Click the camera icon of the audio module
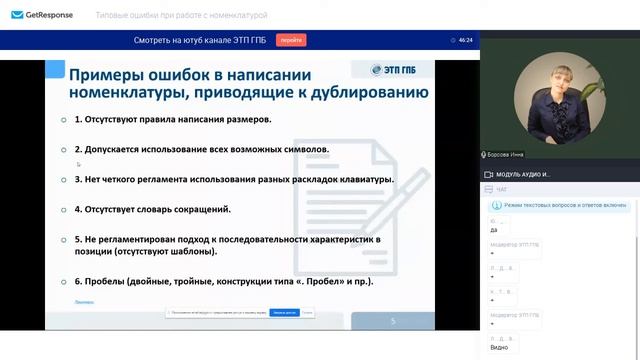This screenshot has height=360, width=640. coord(488,174)
